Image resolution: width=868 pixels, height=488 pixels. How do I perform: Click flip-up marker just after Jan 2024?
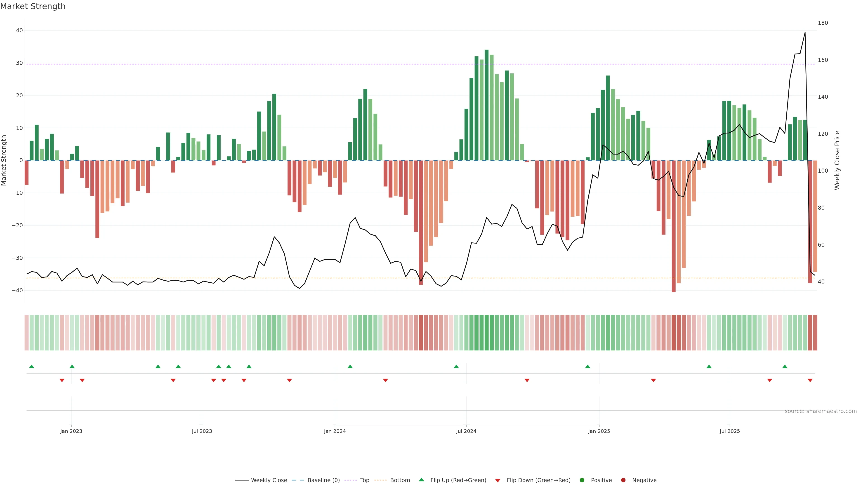(350, 366)
